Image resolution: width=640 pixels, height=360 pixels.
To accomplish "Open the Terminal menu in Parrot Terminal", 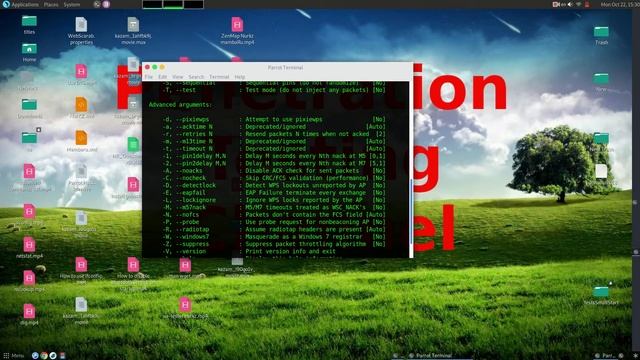I will (219, 77).
